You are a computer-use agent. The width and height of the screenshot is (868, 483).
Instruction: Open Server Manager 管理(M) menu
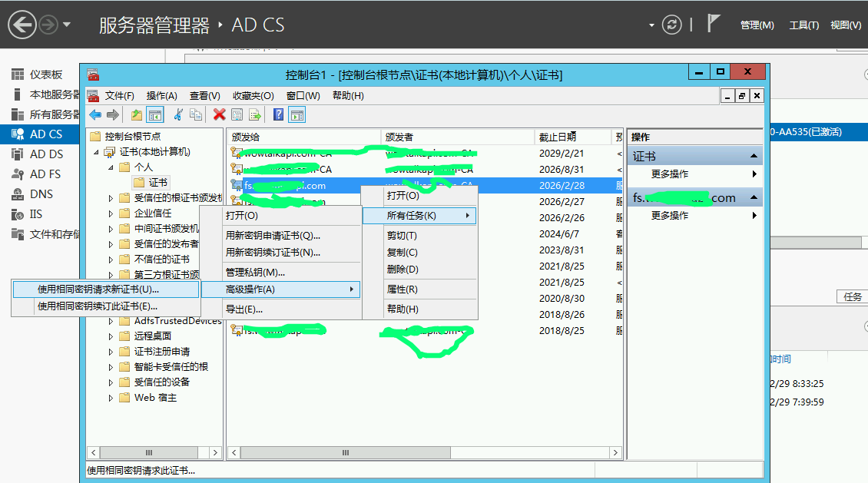757,25
